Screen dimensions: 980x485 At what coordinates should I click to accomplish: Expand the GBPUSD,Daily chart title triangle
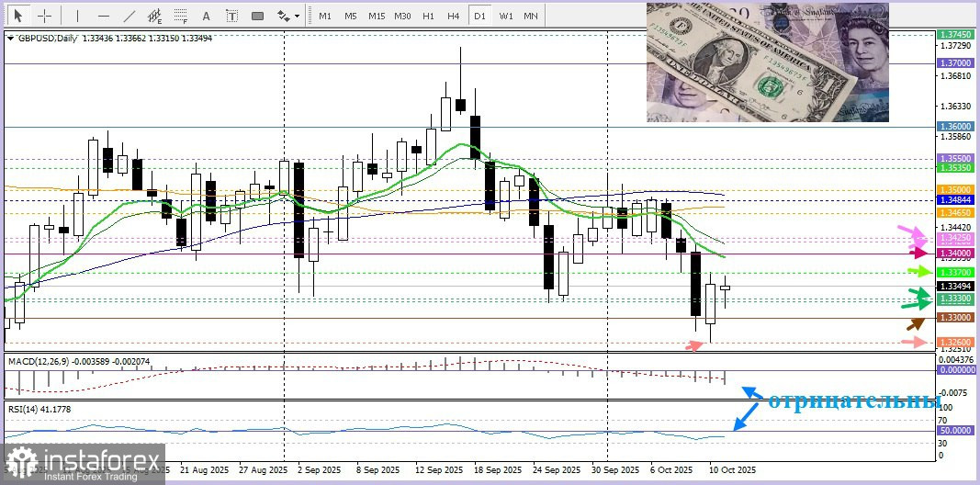coord(10,39)
